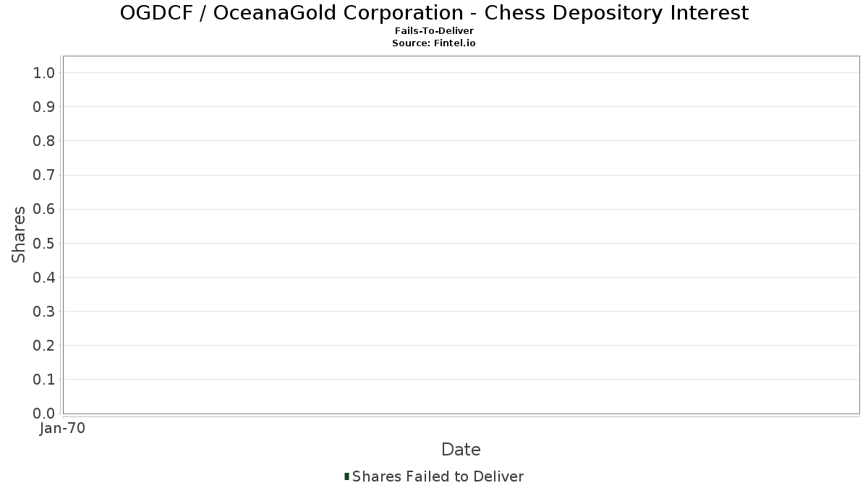Click the "Jan-70" x-axis tick label

pyautogui.click(x=62, y=429)
